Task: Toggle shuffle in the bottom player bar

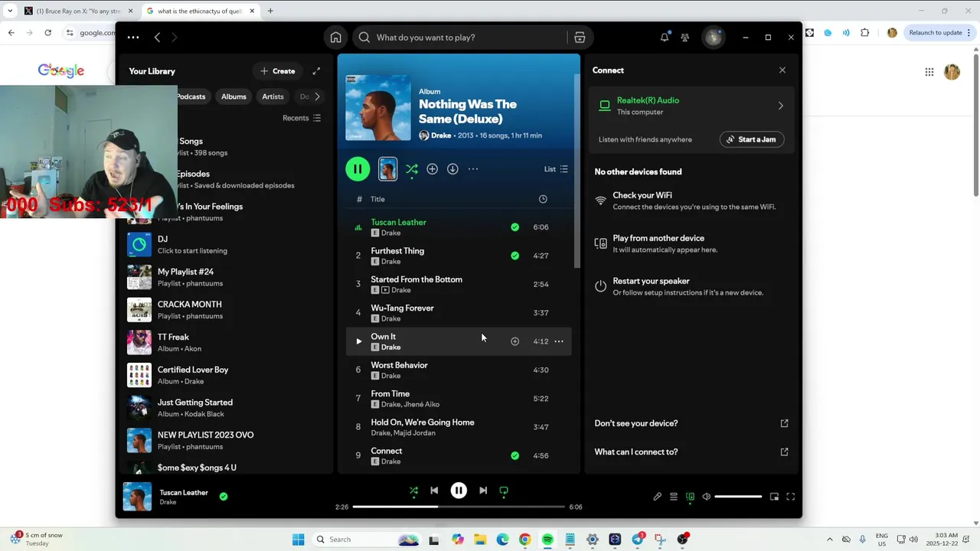Action: (x=413, y=491)
